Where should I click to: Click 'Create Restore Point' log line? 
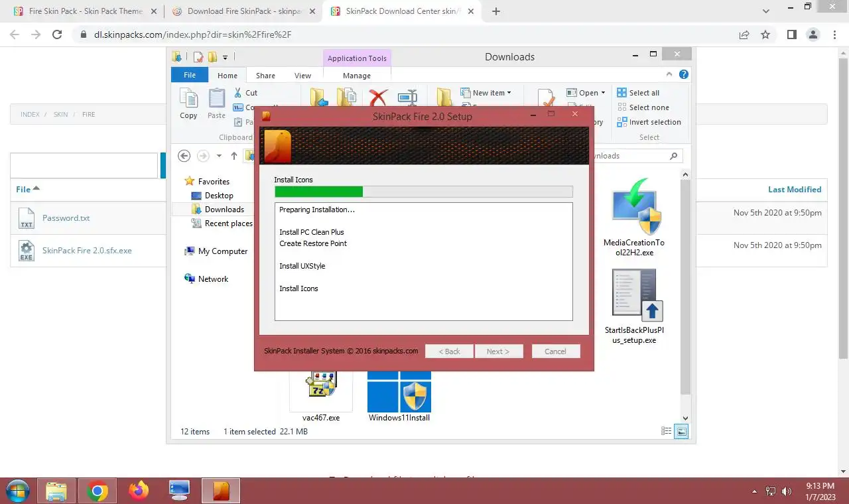pyautogui.click(x=313, y=243)
